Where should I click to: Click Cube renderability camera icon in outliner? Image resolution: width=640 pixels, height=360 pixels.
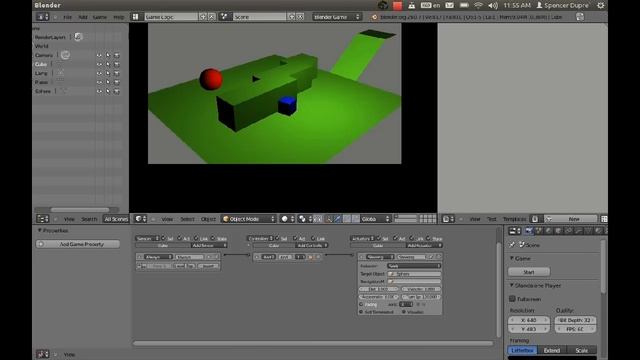117,64
